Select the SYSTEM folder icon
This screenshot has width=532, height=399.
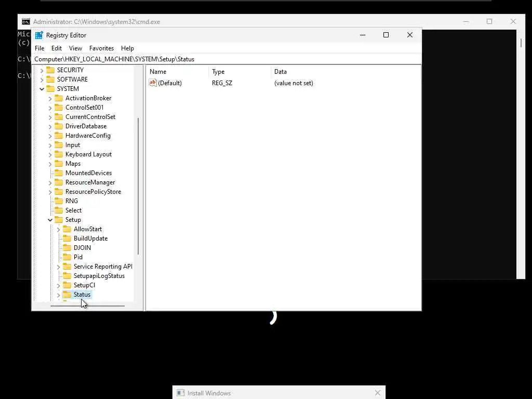(50, 88)
